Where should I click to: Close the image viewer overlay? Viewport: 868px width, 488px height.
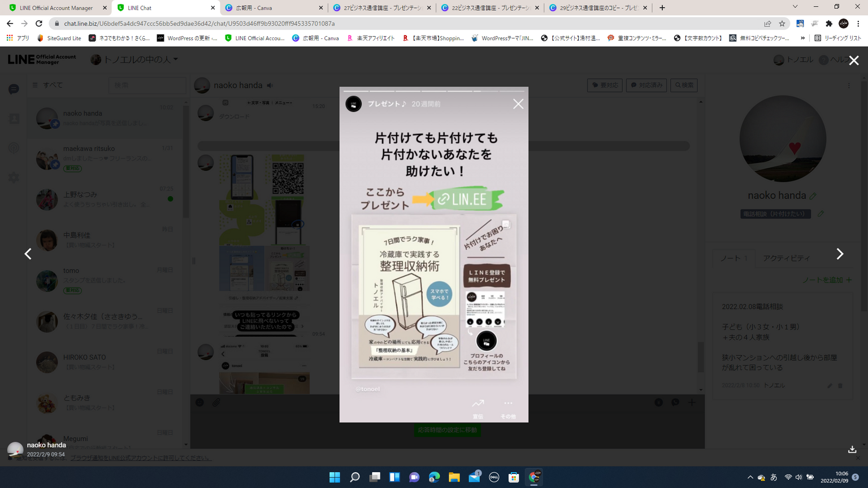853,60
